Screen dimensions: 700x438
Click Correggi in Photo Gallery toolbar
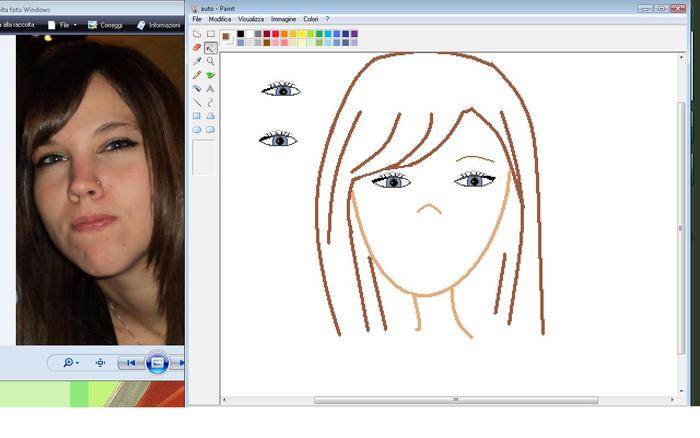[105, 25]
